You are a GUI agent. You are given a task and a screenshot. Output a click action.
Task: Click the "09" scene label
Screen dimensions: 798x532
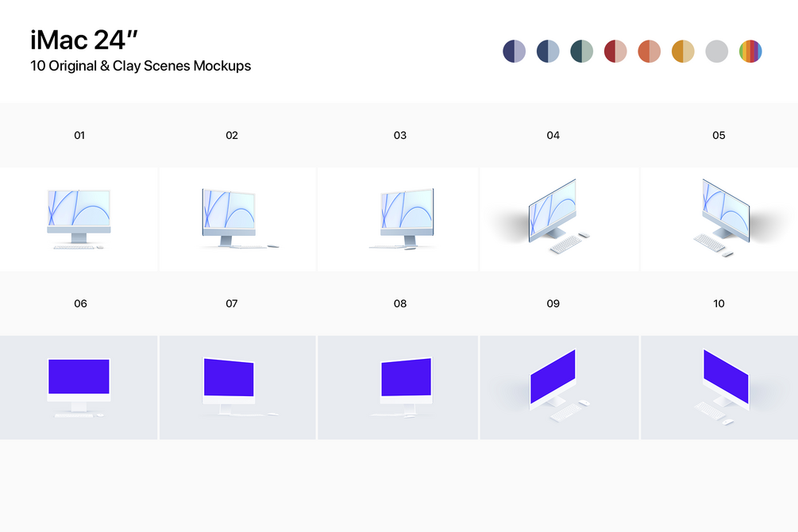click(553, 304)
